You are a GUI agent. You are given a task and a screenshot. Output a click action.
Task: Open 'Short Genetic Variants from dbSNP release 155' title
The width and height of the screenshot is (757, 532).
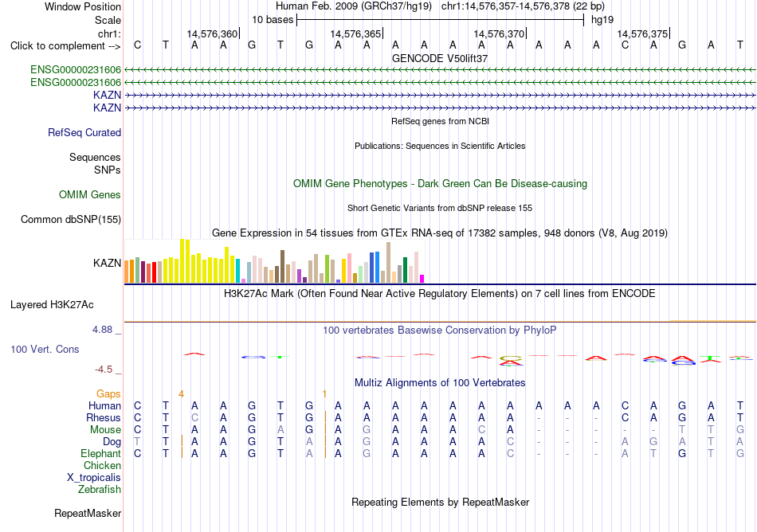[x=440, y=208]
